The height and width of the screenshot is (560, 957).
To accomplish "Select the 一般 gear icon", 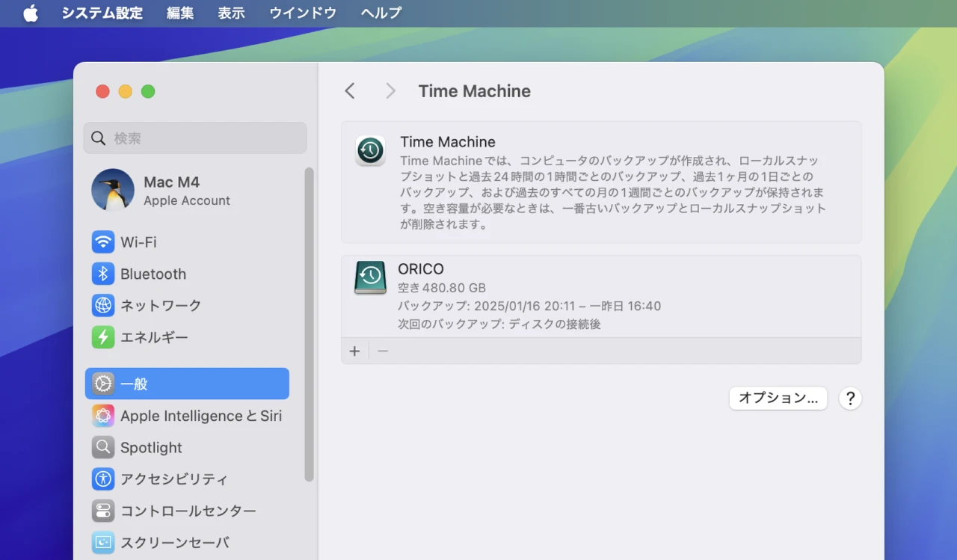I will [103, 384].
